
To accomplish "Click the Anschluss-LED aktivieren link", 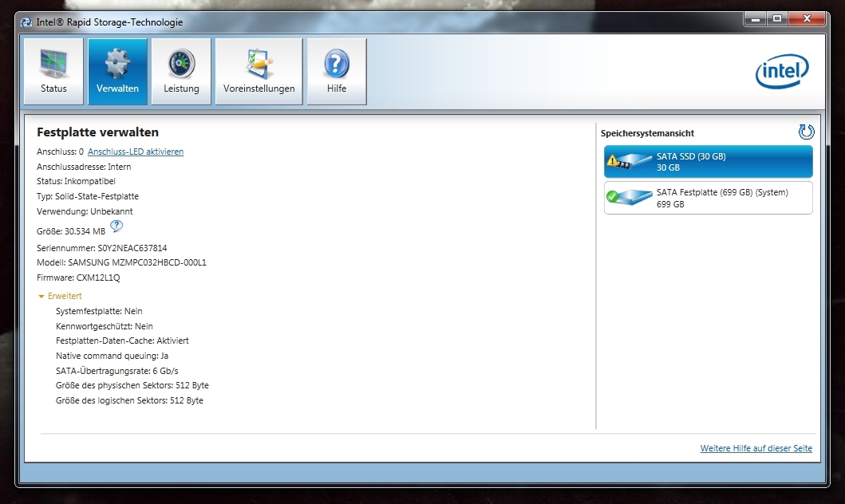I will point(136,152).
